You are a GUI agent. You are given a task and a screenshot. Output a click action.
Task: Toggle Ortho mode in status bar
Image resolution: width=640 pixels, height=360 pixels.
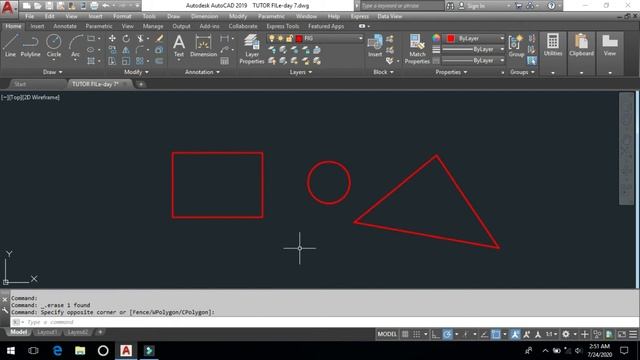(436, 334)
